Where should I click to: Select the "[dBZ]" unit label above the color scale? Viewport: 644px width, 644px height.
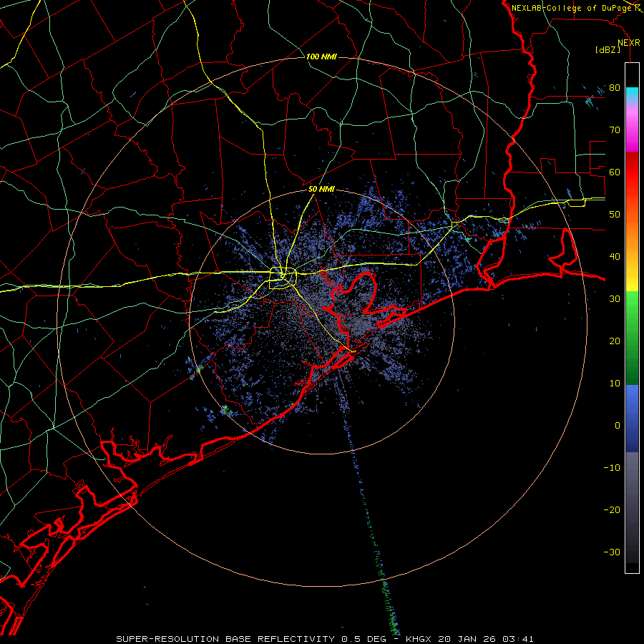click(608, 50)
